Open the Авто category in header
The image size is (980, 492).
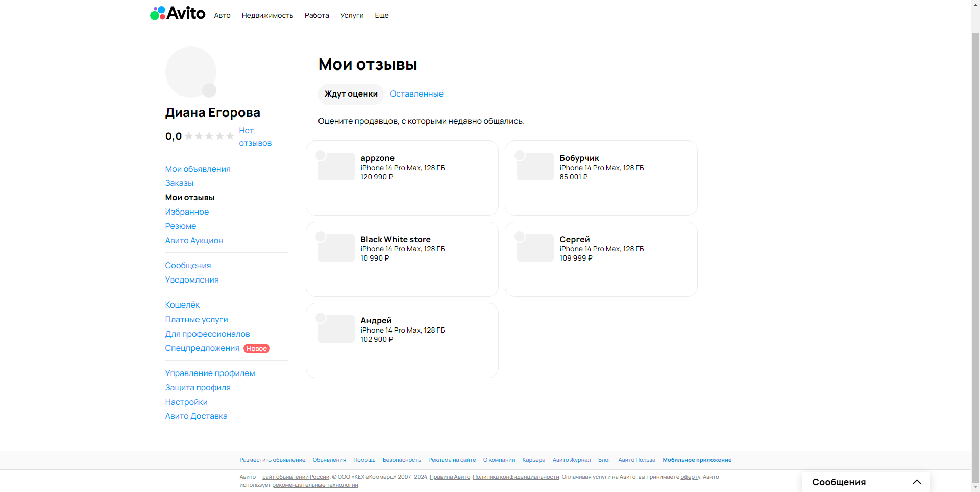click(x=222, y=15)
